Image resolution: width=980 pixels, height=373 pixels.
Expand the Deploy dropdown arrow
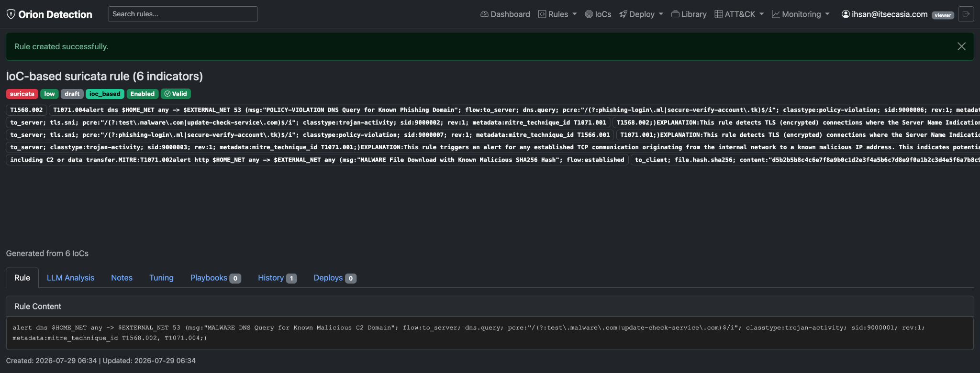click(x=661, y=14)
